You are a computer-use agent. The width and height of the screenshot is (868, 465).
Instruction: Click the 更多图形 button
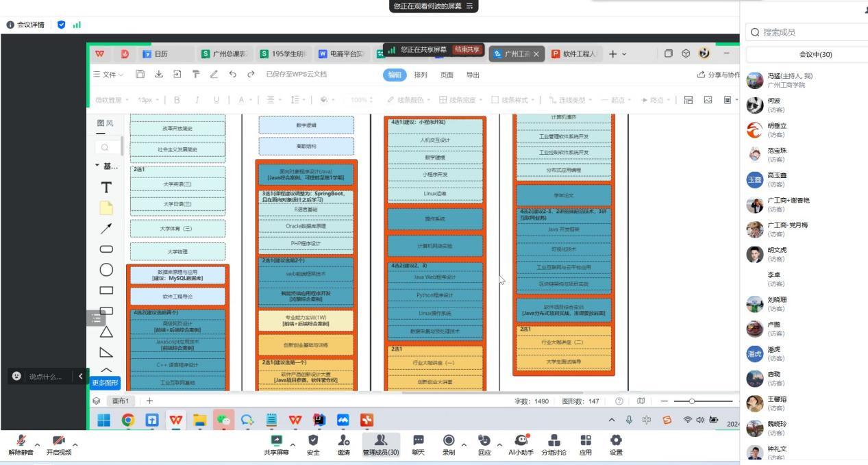[105, 382]
